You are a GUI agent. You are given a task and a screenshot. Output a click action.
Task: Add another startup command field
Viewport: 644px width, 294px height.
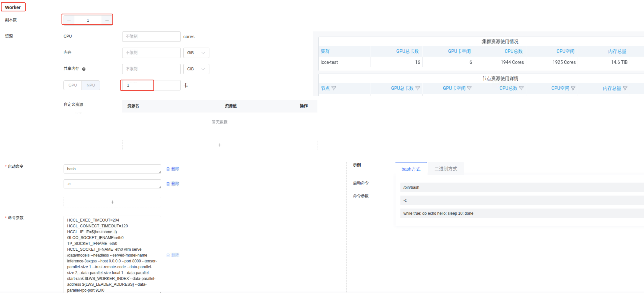click(x=112, y=202)
